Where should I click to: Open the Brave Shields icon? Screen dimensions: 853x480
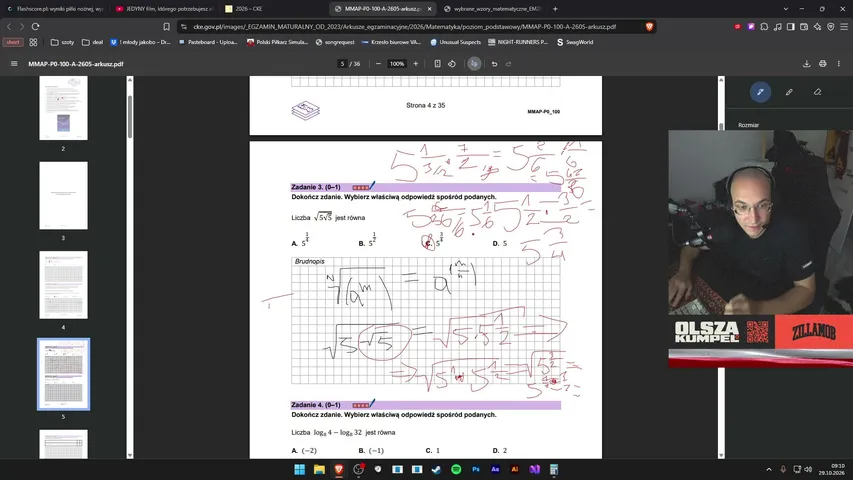pyautogui.click(x=649, y=26)
